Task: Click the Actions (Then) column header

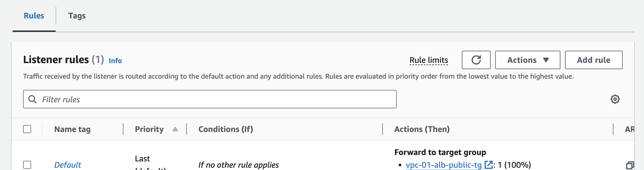Action: [422, 129]
